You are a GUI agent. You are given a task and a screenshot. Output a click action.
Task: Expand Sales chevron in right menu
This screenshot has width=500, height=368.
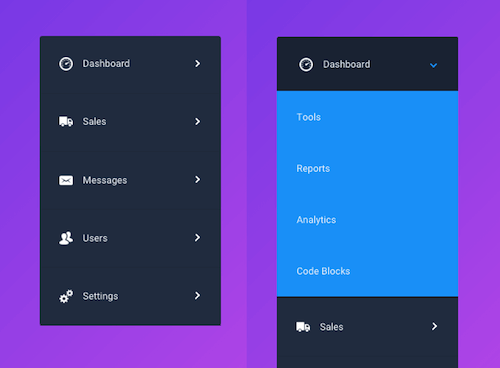[x=434, y=326]
